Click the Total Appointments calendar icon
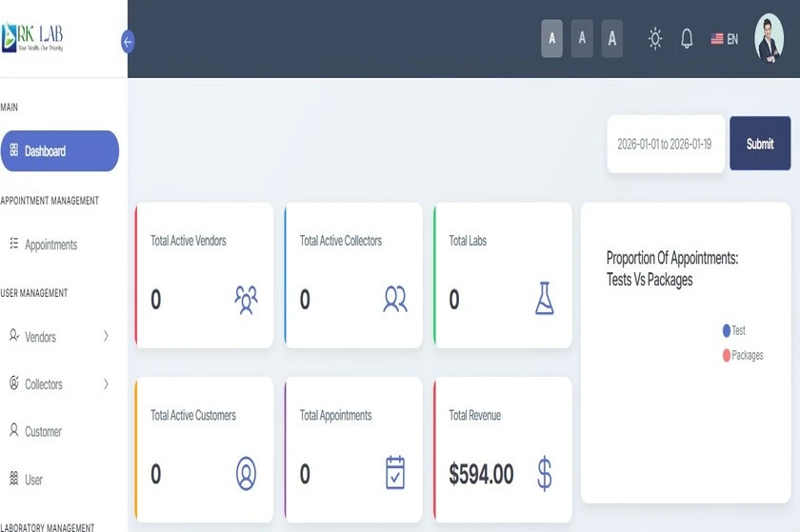The width and height of the screenshot is (800, 532). [395, 473]
